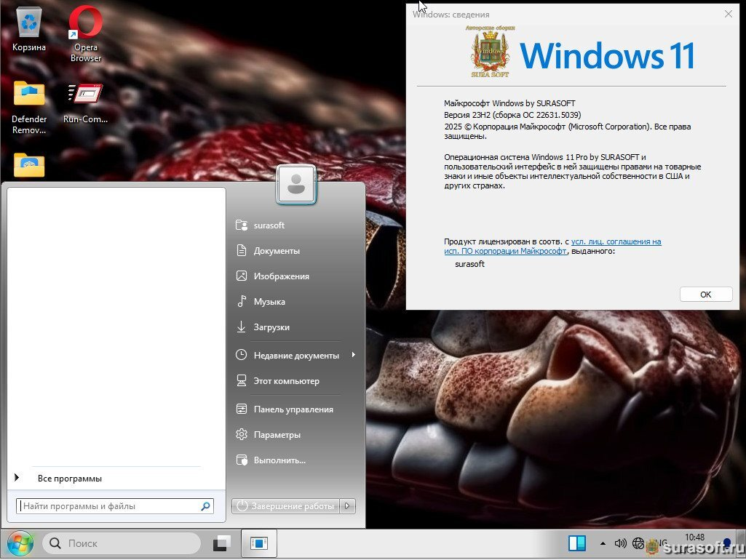Open shutdown options arrow next to Завершение работы

click(x=348, y=506)
